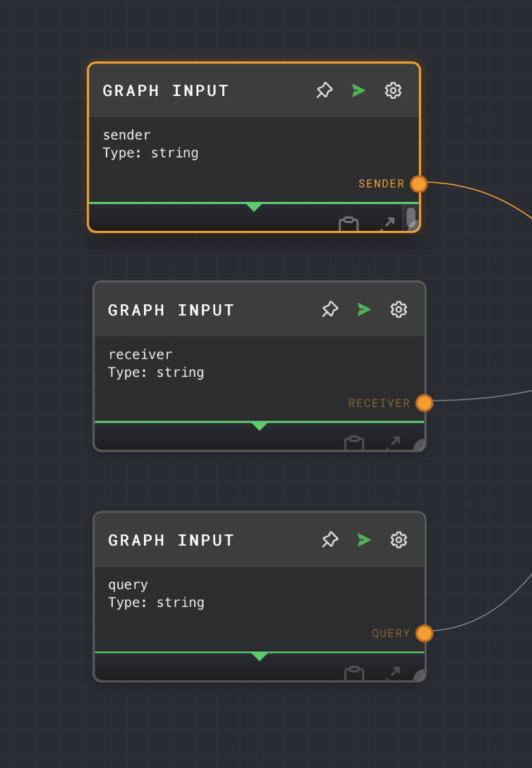Click 'Type: string' on receiver node

click(x=156, y=373)
